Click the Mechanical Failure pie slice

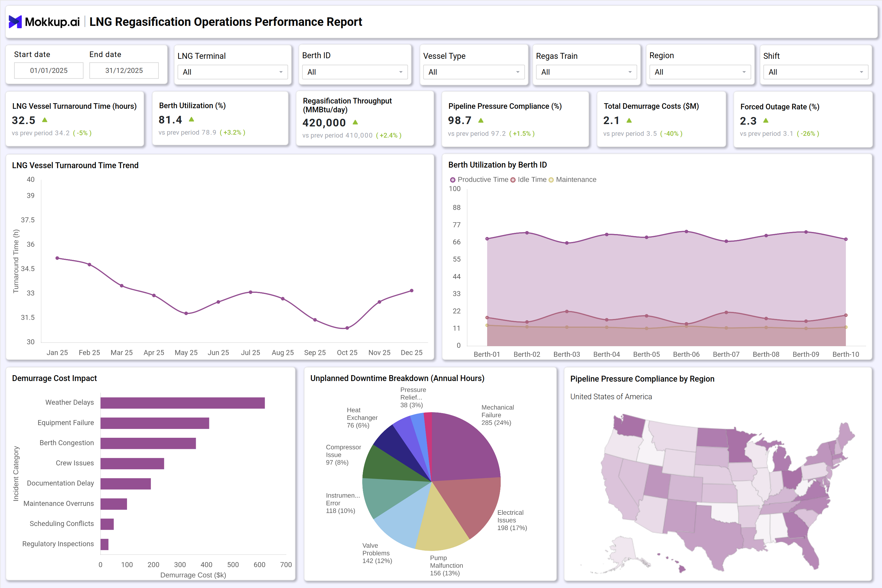coord(464,448)
